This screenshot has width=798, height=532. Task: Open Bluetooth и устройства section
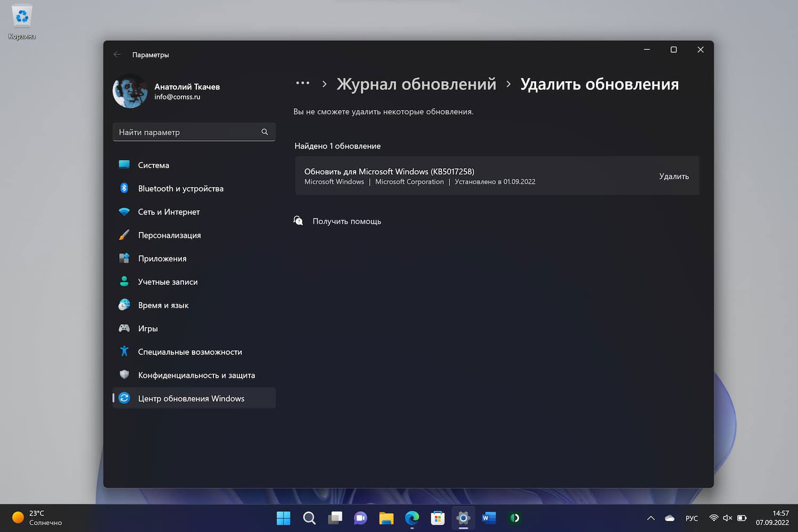pyautogui.click(x=194, y=188)
